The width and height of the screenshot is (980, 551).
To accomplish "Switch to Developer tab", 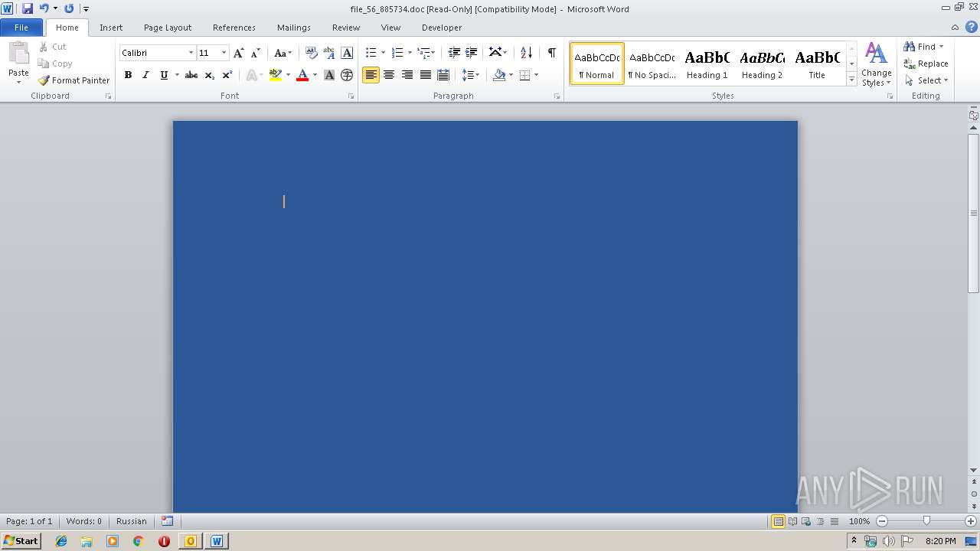I will pos(442,28).
